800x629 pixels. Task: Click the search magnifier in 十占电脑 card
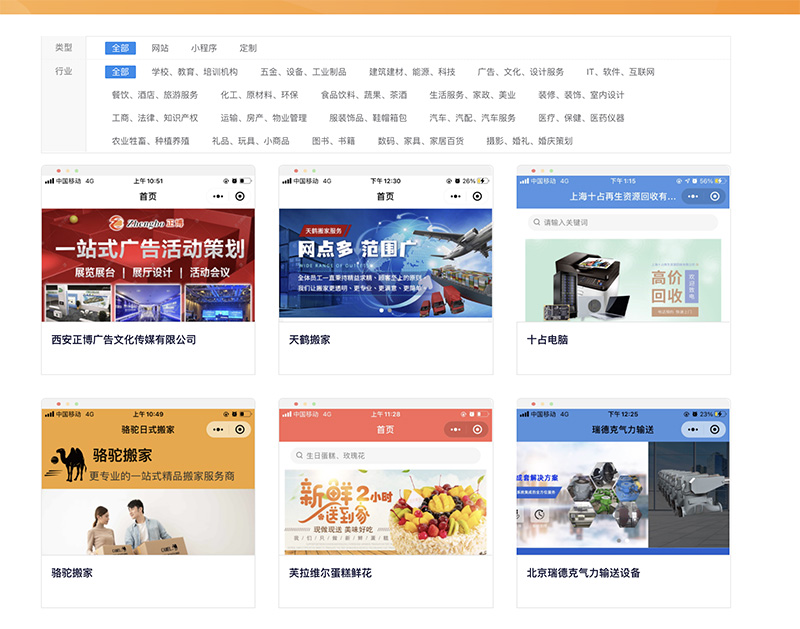537,222
